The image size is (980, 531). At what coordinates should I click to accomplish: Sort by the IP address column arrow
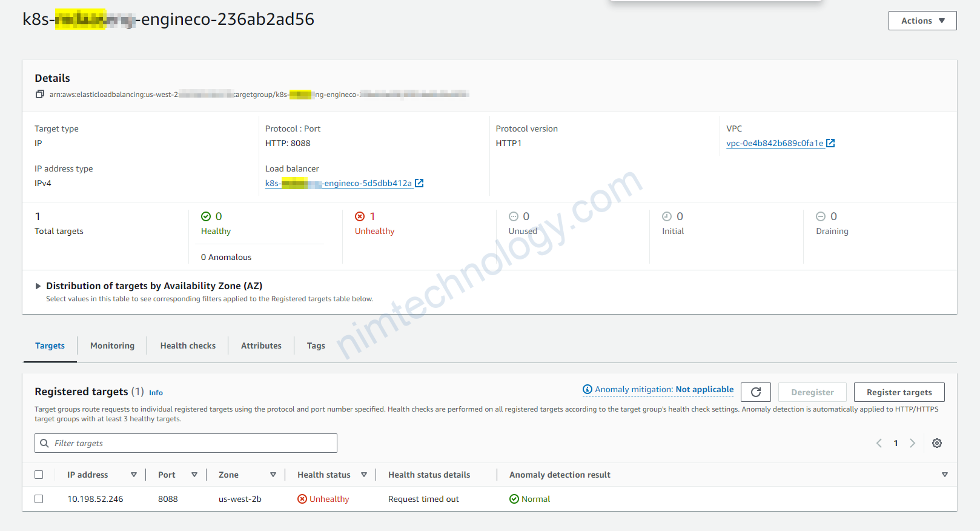[134, 475]
